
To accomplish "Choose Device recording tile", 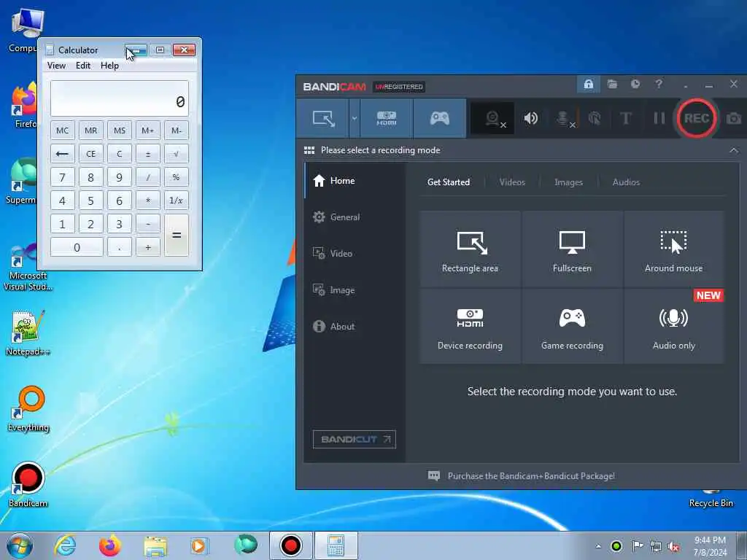I will pos(471,327).
